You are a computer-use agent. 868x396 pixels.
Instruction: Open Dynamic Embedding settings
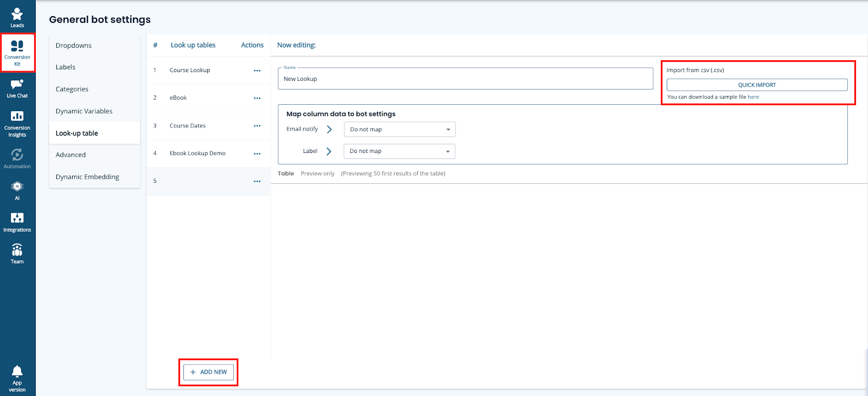[x=94, y=177]
